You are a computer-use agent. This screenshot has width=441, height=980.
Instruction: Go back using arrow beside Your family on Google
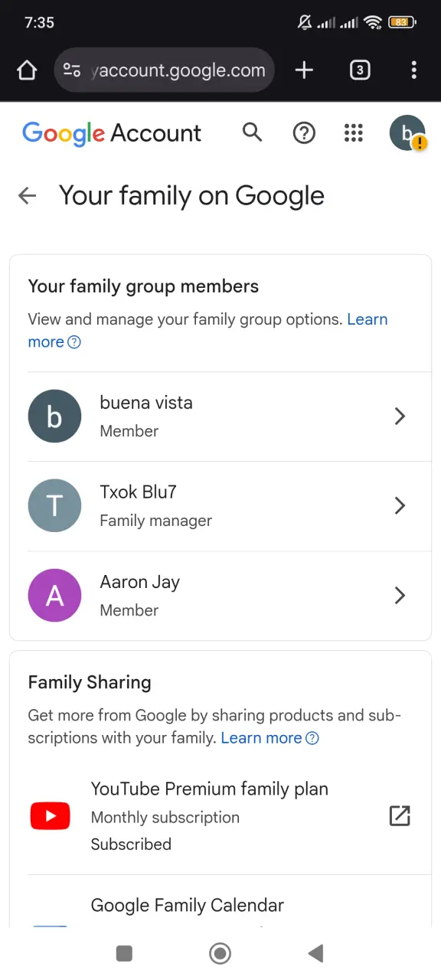click(x=28, y=196)
